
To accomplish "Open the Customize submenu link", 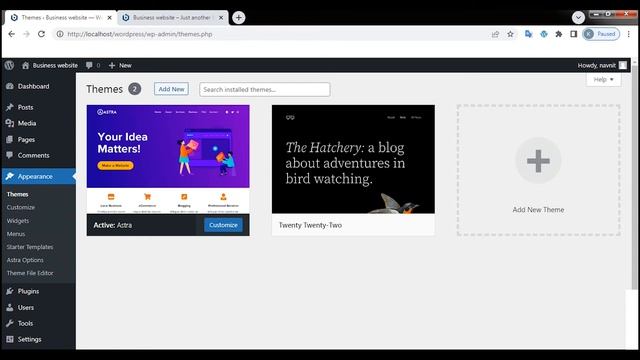I will coord(21,207).
